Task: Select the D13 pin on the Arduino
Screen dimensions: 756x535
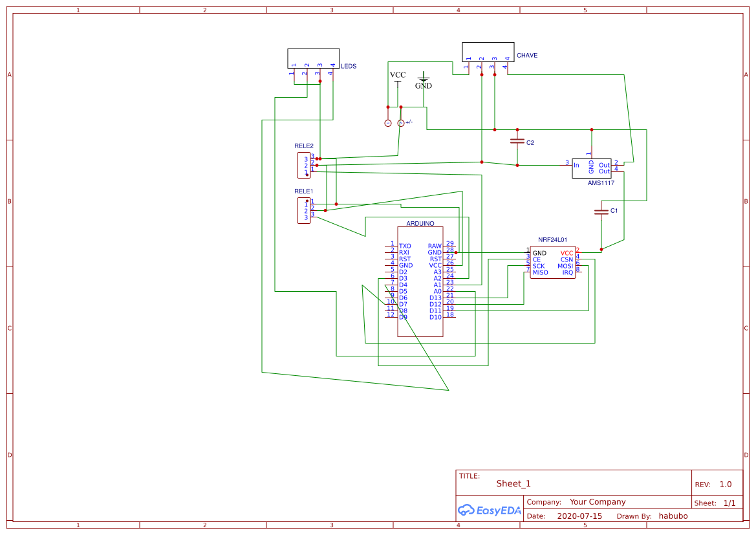Action: tap(434, 298)
